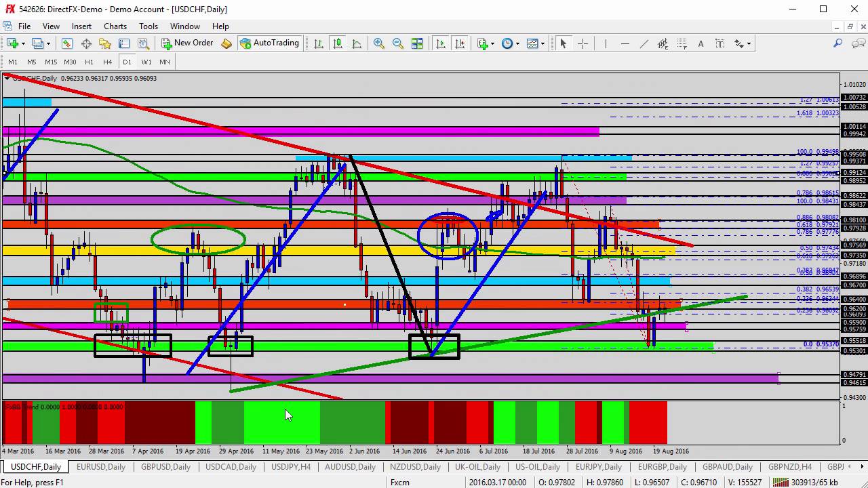
Task: Expand the Arrows dropdown arrow
Action: 749,43
